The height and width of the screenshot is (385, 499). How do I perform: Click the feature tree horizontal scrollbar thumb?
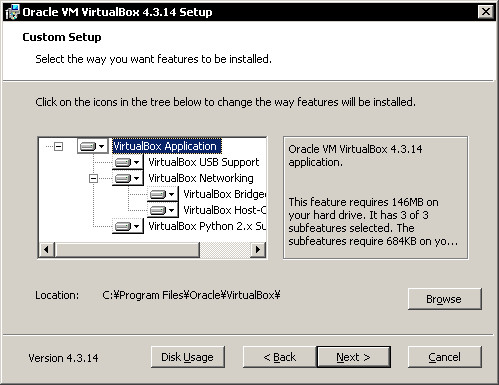click(x=127, y=249)
